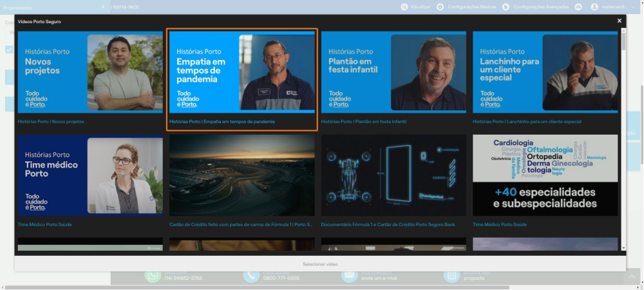Open the Lanchinho para um cliente especial link
Viewport: 644px width, 290px height.
point(527,122)
